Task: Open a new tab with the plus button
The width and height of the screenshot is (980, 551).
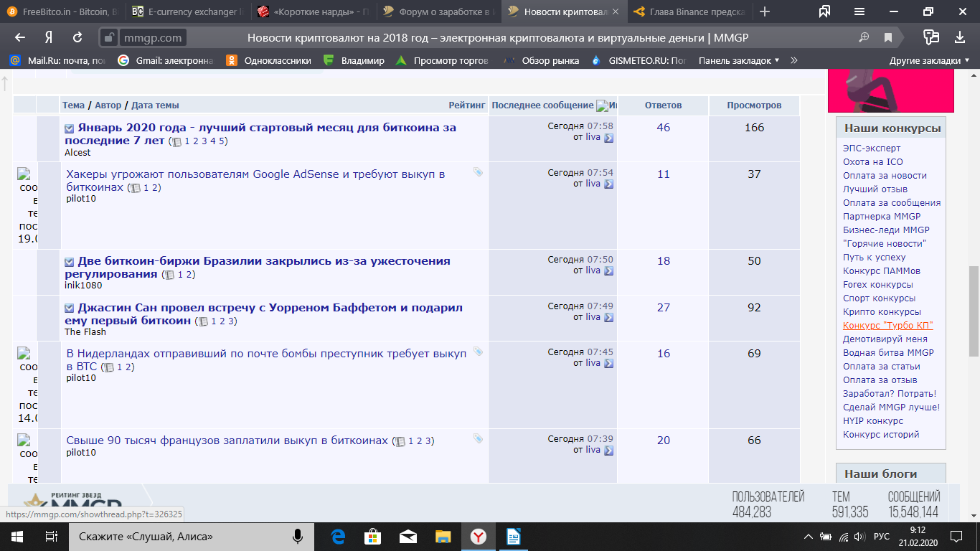Action: click(765, 11)
